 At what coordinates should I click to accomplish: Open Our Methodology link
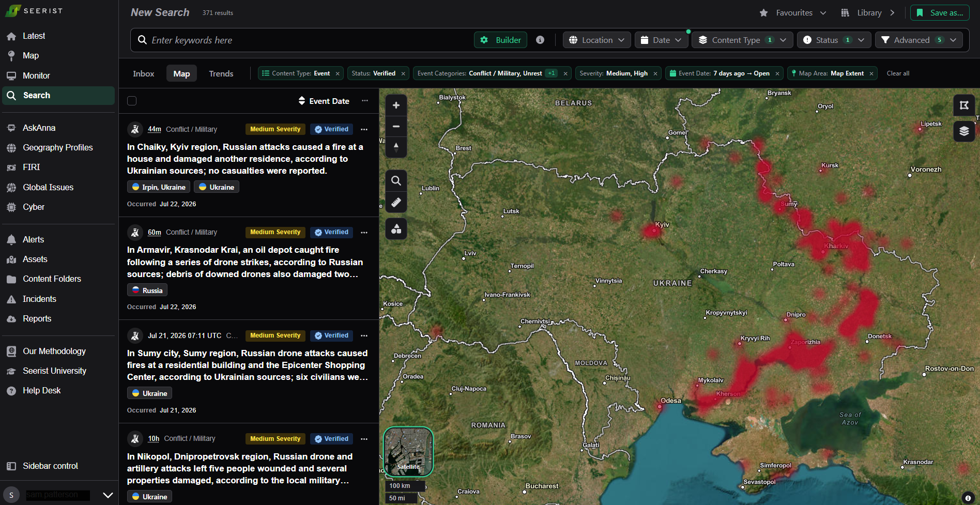[x=54, y=351]
